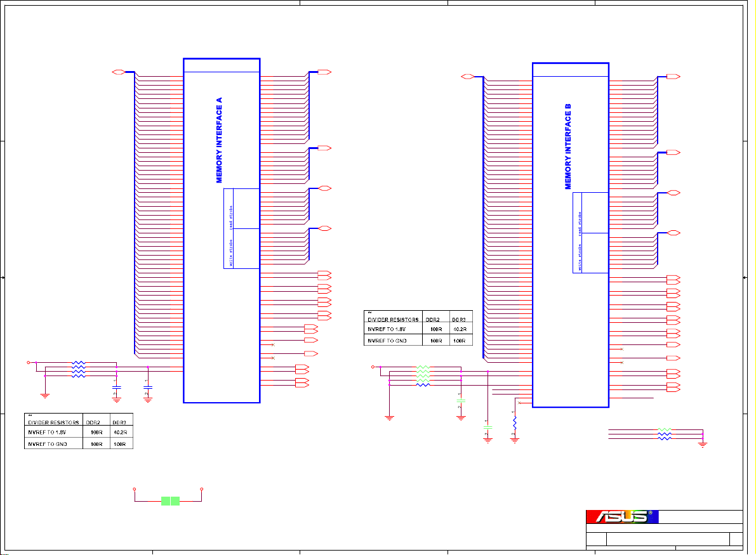Select the green component at the bottom
Viewport: 756px width, 555px height.
click(170, 501)
